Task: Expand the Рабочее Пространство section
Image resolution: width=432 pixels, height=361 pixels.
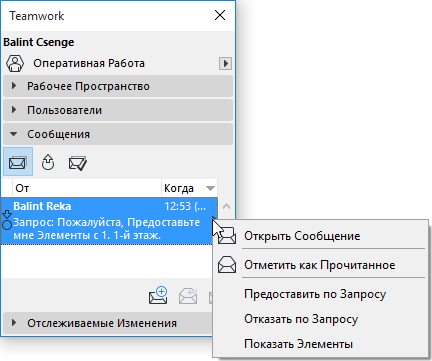Action: [x=118, y=86]
